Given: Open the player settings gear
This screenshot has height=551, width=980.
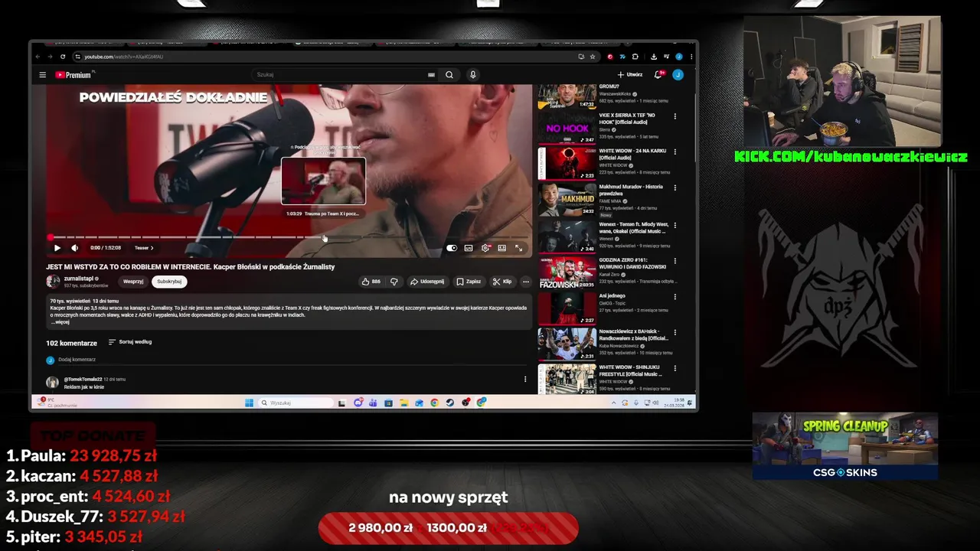Looking at the screenshot, I should point(485,248).
